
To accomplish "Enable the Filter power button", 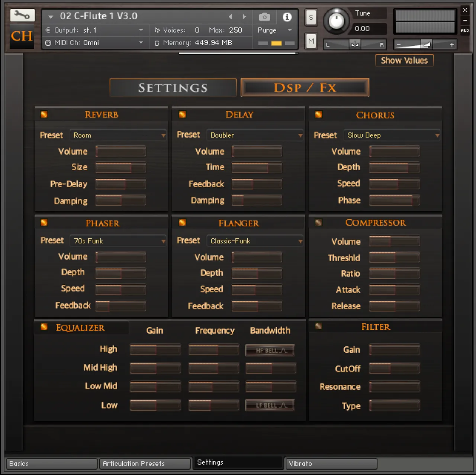I will click(x=319, y=326).
